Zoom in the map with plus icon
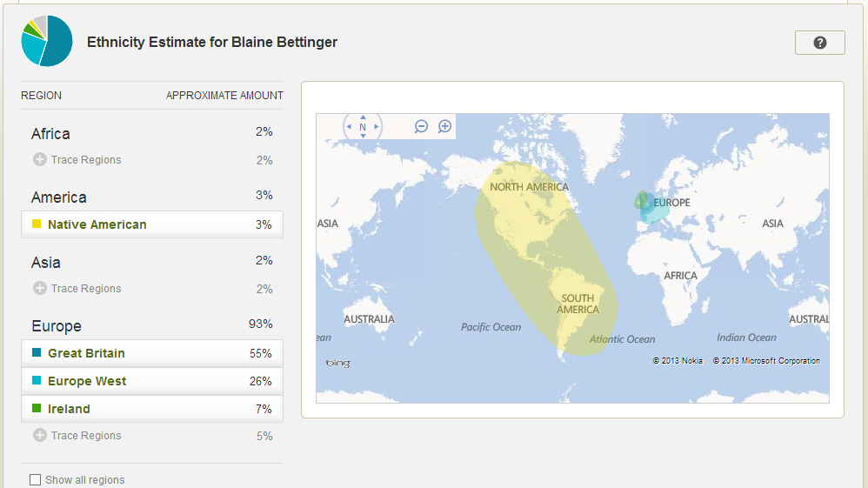 pyautogui.click(x=444, y=126)
